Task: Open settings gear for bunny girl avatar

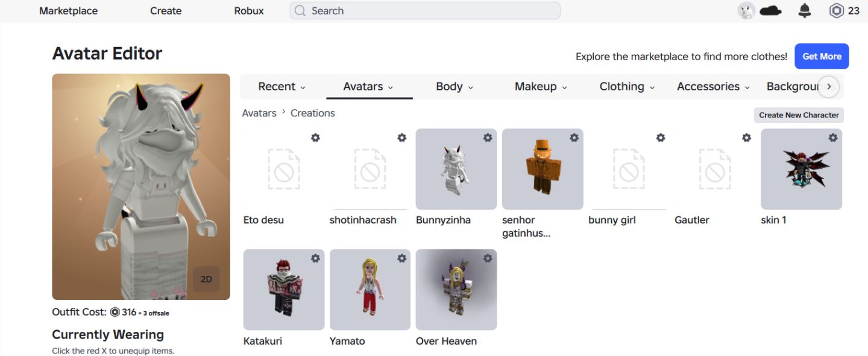Action: tap(661, 138)
